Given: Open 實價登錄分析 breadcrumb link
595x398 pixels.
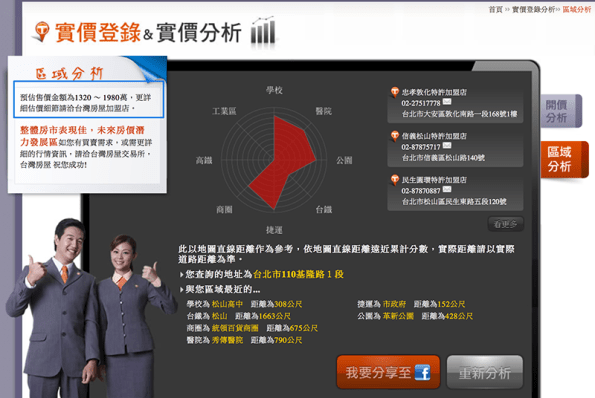Looking at the screenshot, I should 533,9.
